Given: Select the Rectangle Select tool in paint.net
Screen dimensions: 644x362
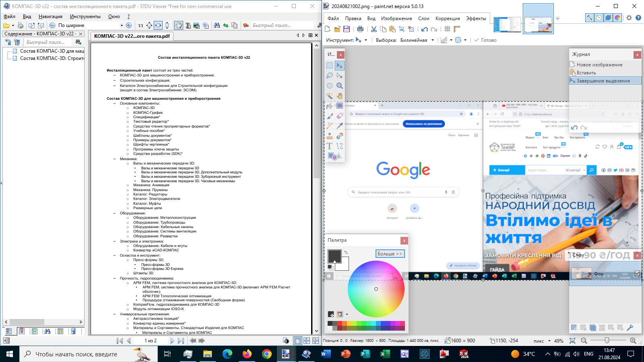Looking at the screenshot, I should click(330, 66).
